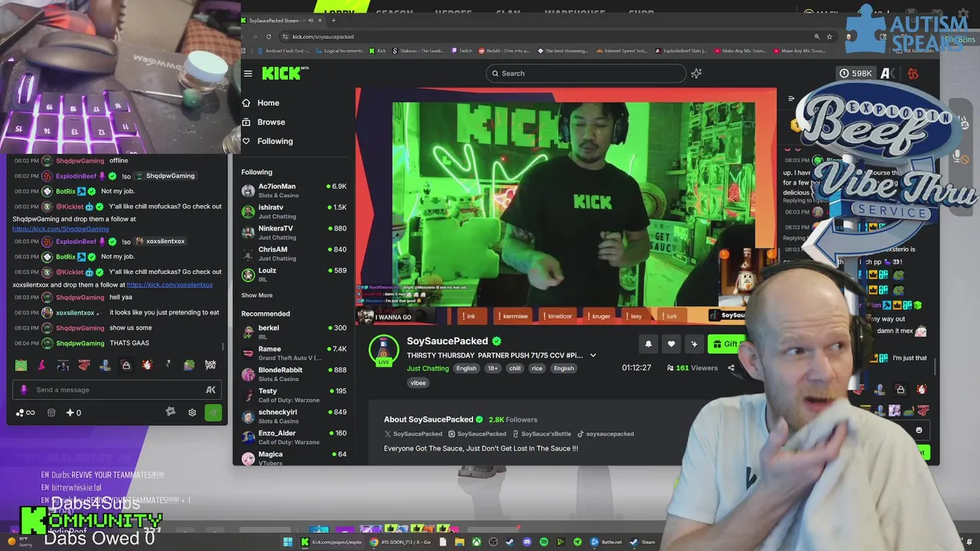The height and width of the screenshot is (551, 980).
Task: Select the chill tag
Action: [514, 368]
